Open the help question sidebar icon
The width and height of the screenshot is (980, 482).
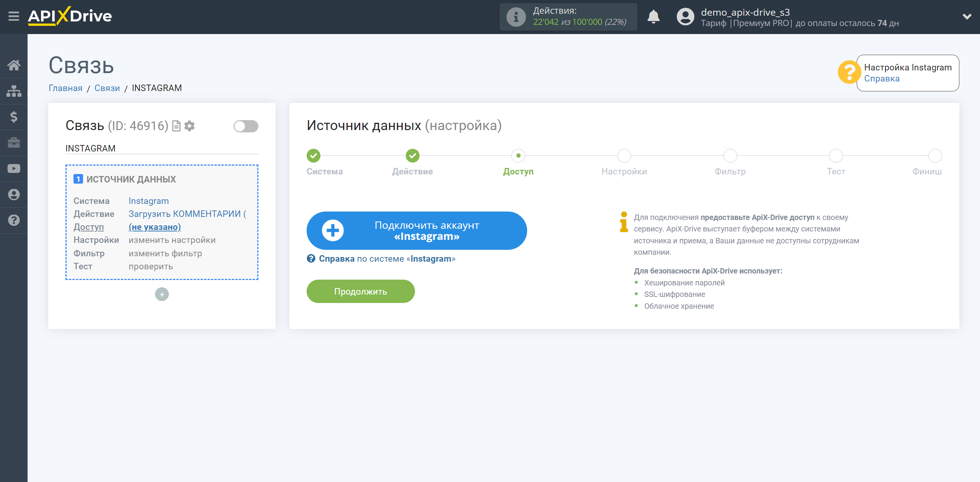point(14,220)
